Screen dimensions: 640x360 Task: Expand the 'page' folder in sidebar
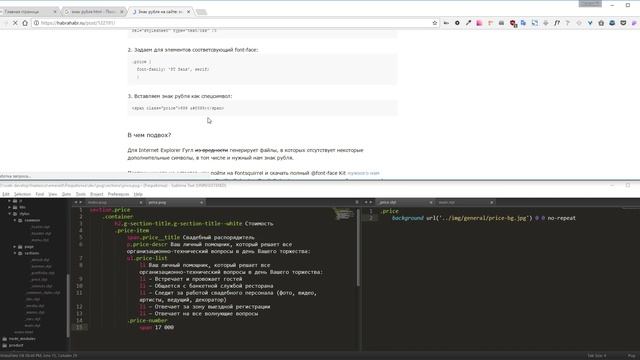click(x=15, y=247)
